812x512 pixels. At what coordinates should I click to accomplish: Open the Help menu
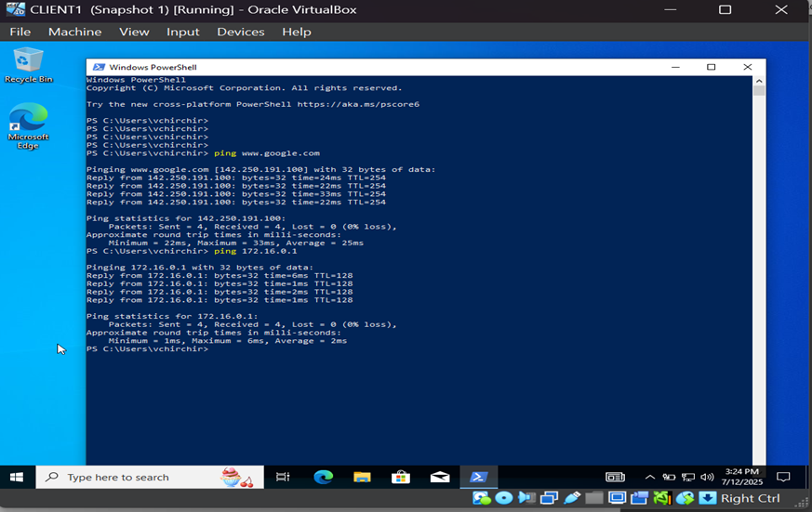[297, 33]
